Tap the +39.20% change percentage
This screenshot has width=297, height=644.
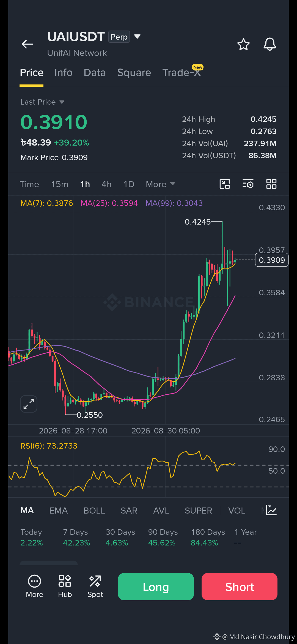pos(71,143)
